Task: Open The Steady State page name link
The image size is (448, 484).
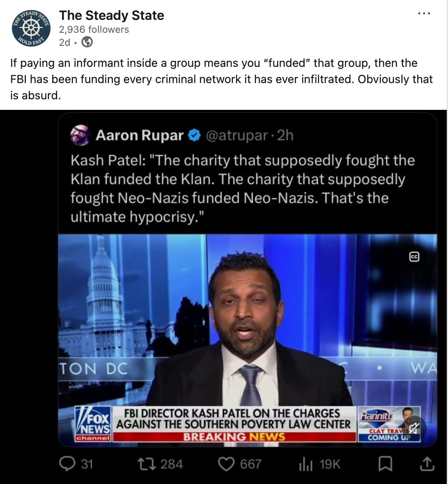Action: point(111,15)
